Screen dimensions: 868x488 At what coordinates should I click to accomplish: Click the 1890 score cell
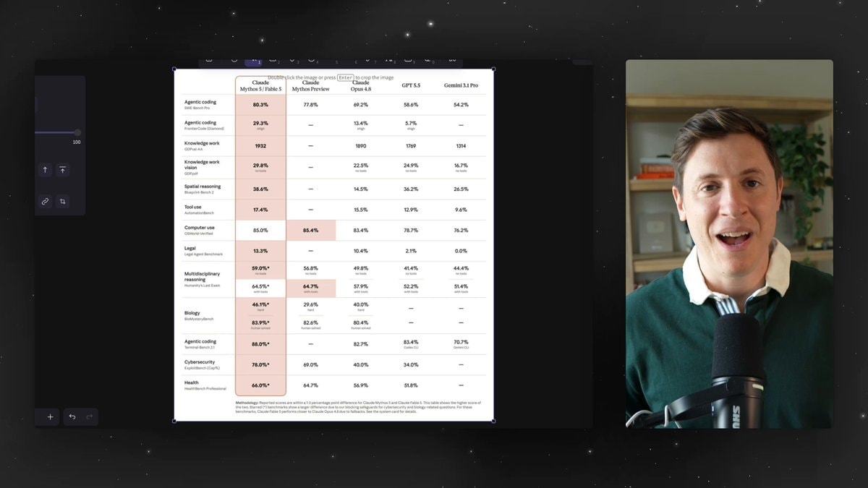pos(361,146)
